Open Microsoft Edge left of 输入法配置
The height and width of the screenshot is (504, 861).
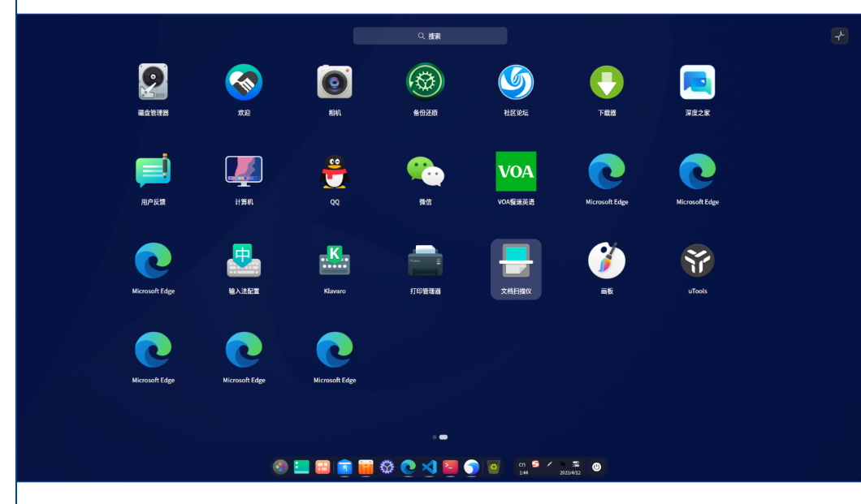(x=154, y=261)
